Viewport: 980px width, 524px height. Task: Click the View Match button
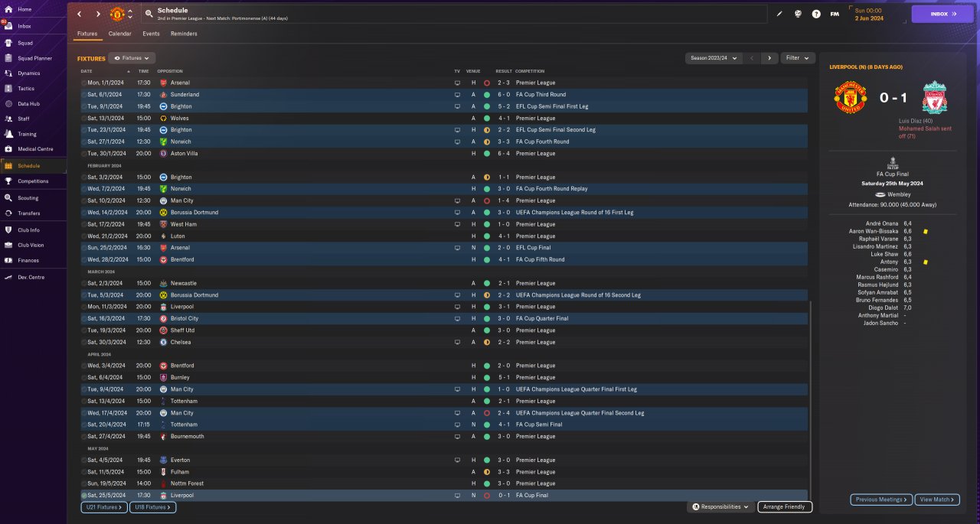(x=936, y=500)
